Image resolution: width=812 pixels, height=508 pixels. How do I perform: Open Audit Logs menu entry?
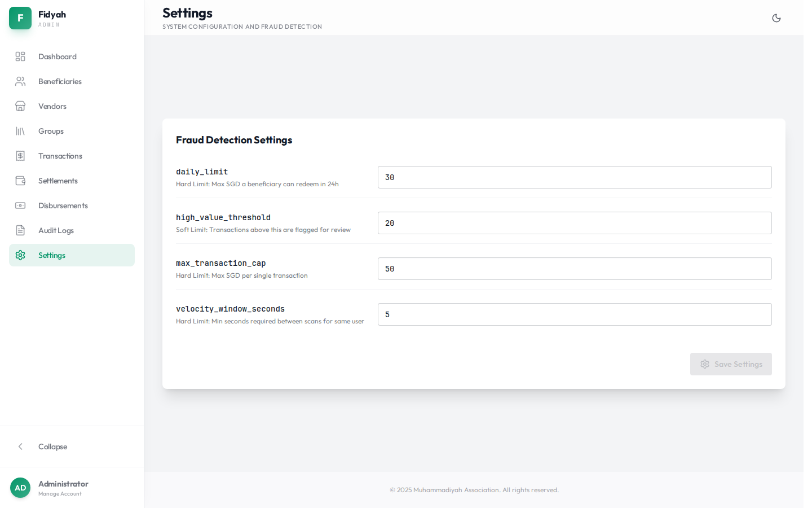coord(56,230)
